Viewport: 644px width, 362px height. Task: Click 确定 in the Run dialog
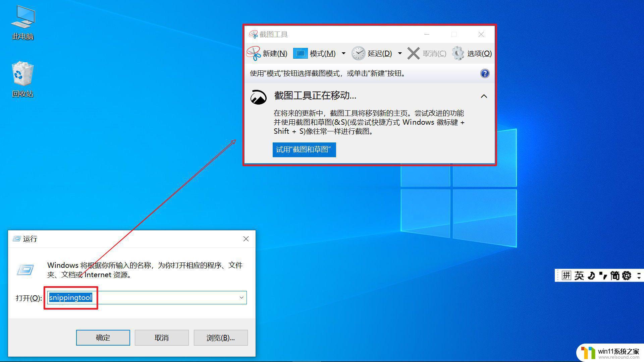pyautogui.click(x=103, y=338)
